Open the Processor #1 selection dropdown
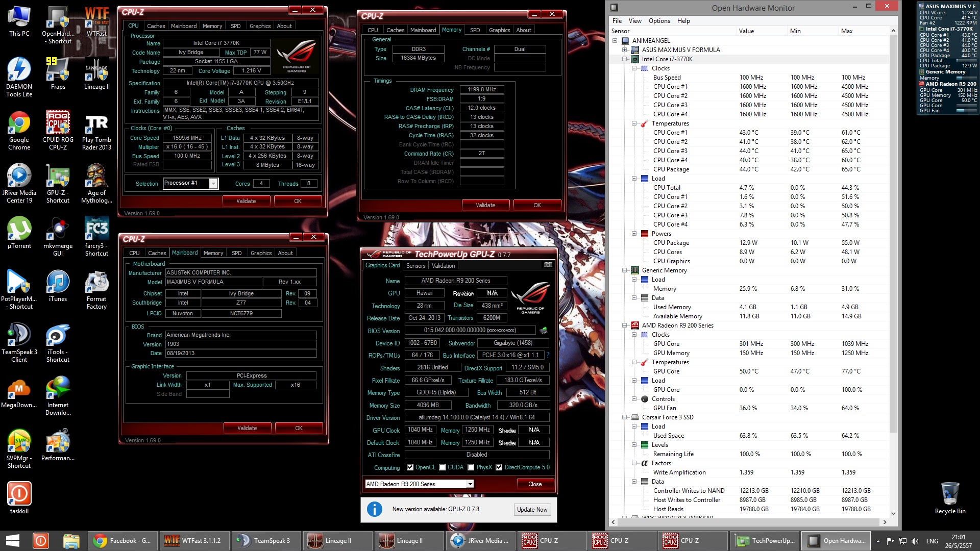 213,184
